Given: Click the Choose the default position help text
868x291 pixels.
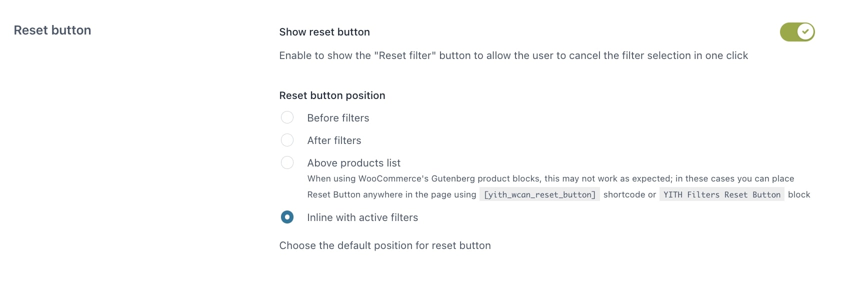Looking at the screenshot, I should pyautogui.click(x=385, y=245).
